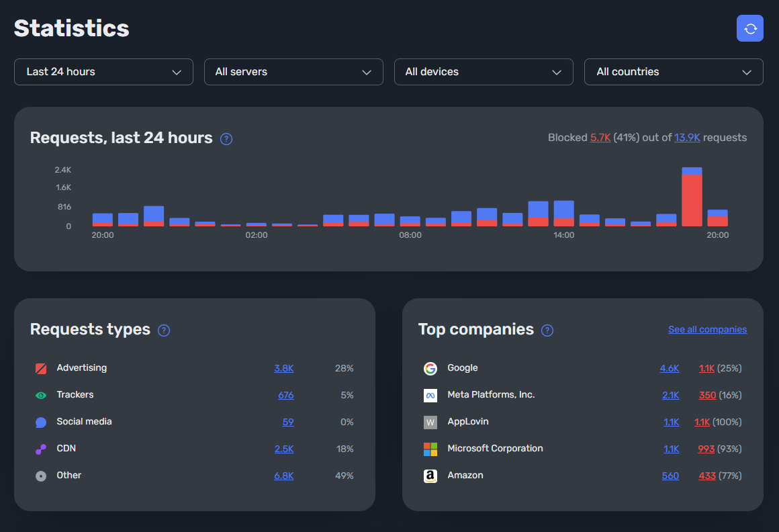This screenshot has width=779, height=532.
Task: Click the AppLovin company icon
Action: pos(430,422)
